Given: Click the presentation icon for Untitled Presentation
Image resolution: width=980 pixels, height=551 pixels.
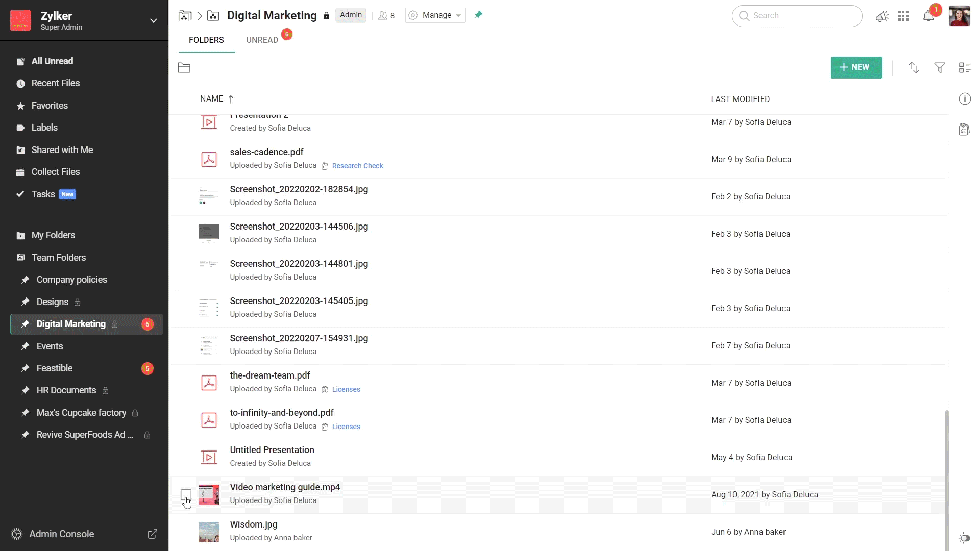Looking at the screenshot, I should pyautogui.click(x=209, y=458).
